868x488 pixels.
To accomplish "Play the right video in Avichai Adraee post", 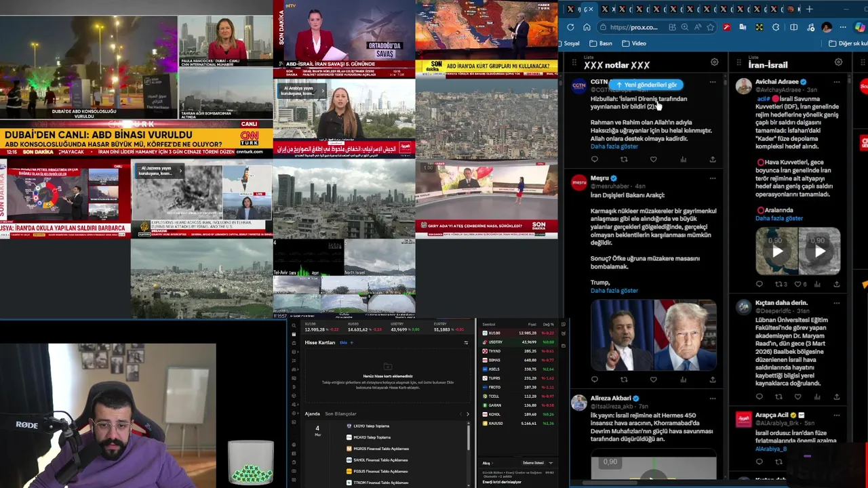I will (x=820, y=251).
